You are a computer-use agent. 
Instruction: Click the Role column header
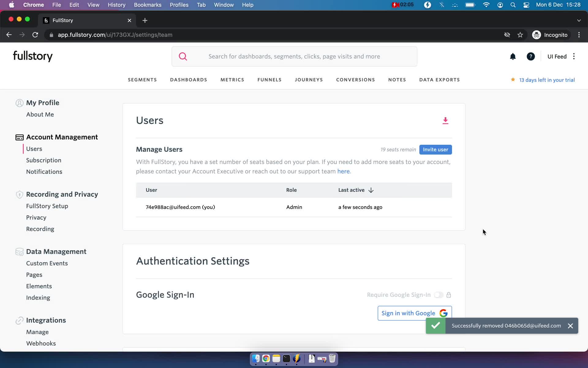click(x=292, y=190)
